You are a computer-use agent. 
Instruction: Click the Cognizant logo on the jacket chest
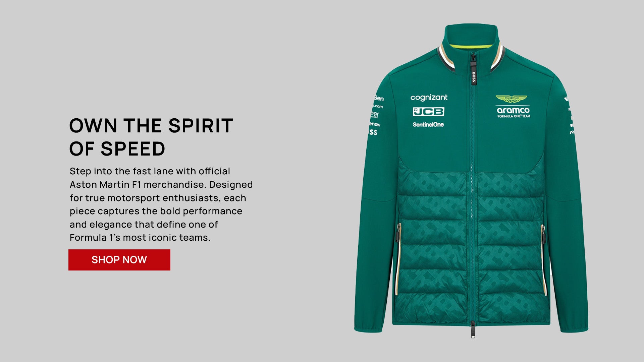(x=429, y=98)
